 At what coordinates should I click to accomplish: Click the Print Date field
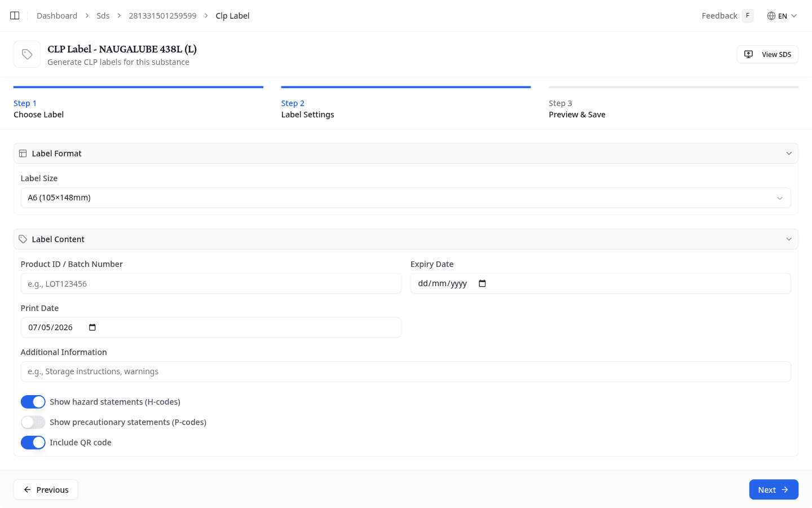click(x=211, y=327)
